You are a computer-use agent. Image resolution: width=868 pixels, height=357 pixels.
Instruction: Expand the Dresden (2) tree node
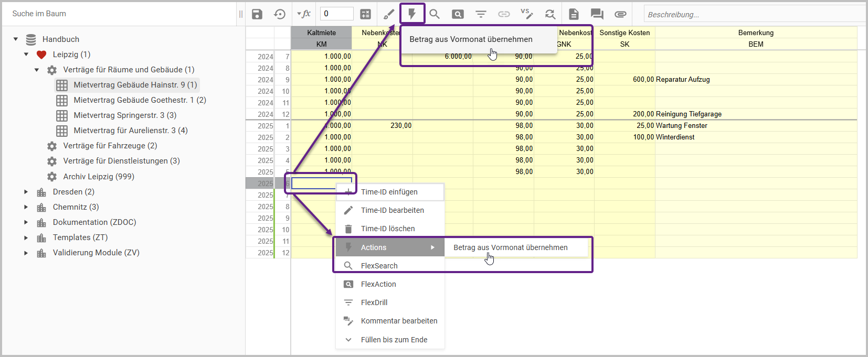[x=26, y=192]
